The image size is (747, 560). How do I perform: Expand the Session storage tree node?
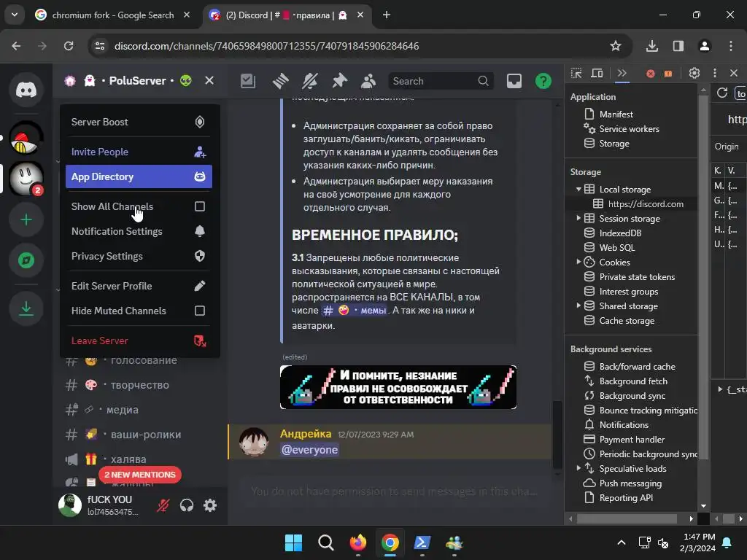click(578, 218)
